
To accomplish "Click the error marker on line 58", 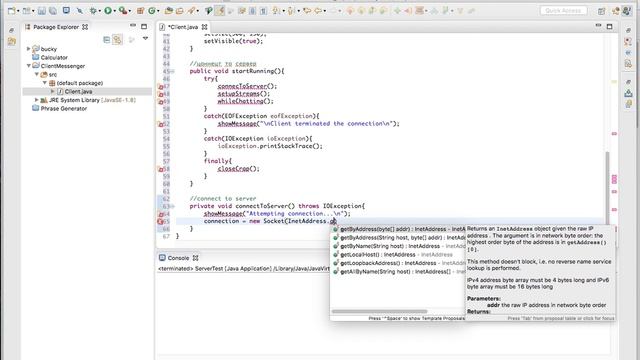I will pos(160,169).
